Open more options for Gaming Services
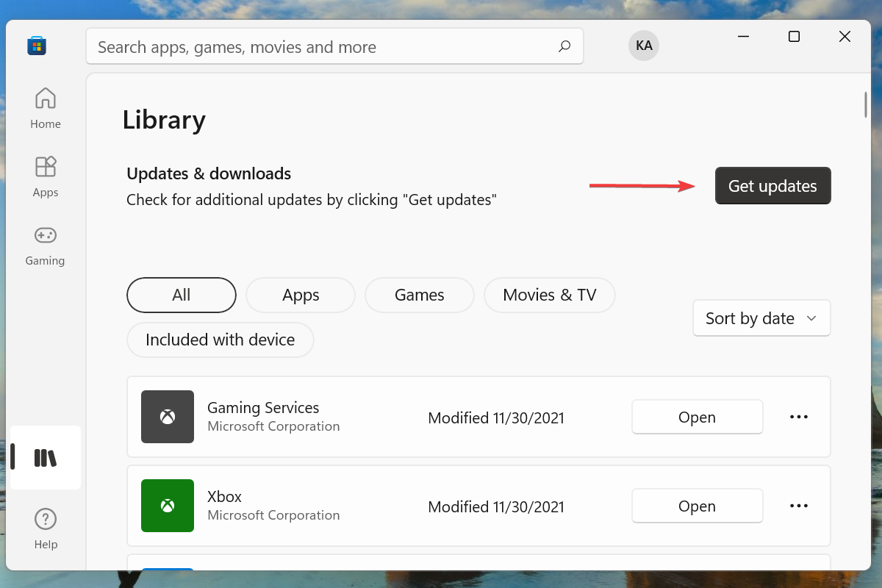This screenshot has height=588, width=882. click(x=798, y=417)
